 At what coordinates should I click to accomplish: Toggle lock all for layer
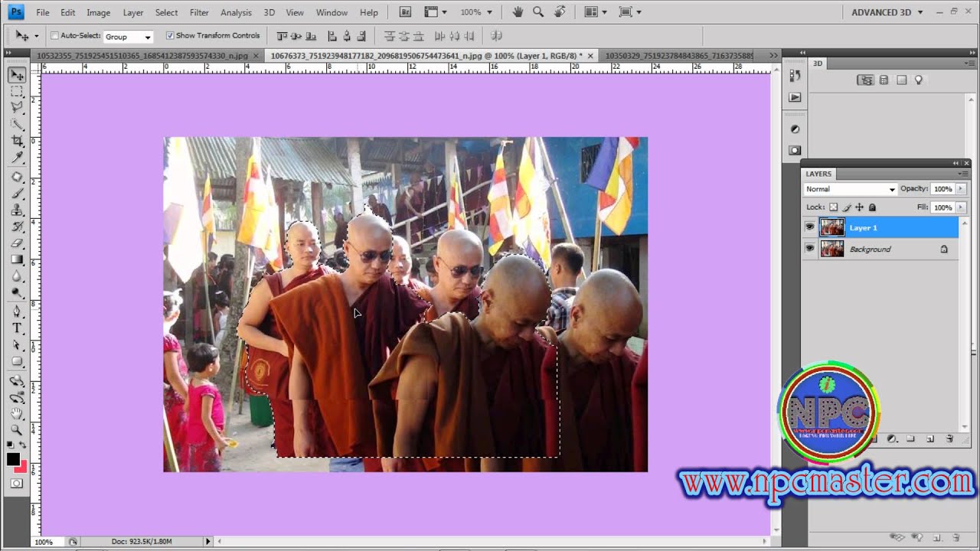click(x=872, y=207)
